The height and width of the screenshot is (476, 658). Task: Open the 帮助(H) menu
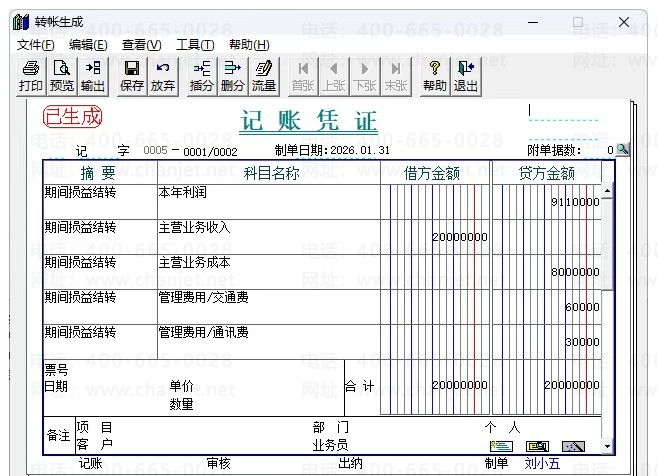click(x=249, y=44)
